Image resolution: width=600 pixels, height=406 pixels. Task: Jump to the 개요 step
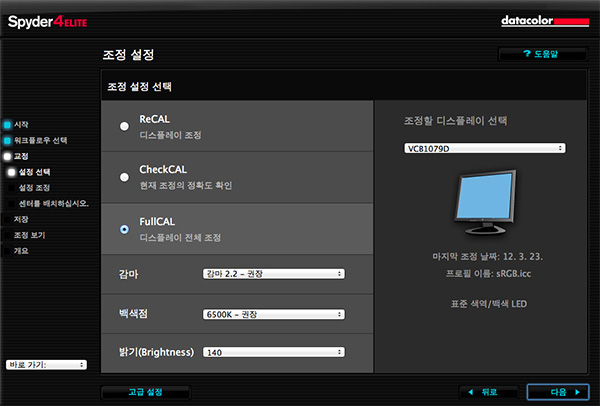[21, 251]
